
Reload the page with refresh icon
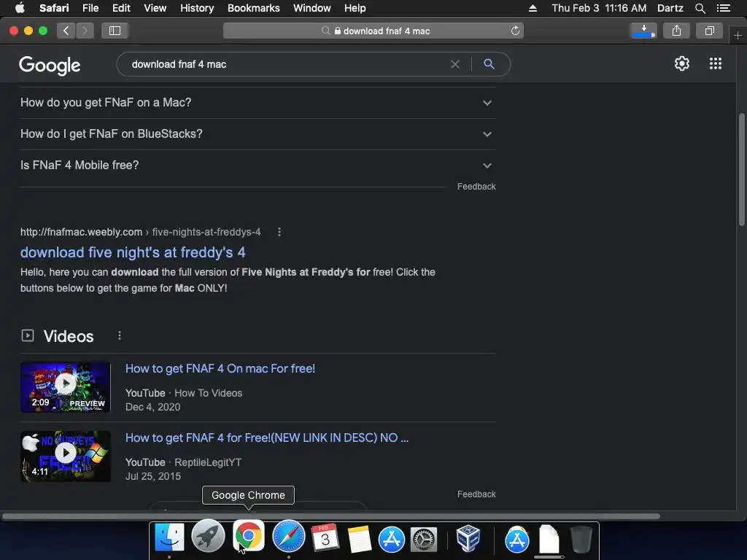pos(515,31)
